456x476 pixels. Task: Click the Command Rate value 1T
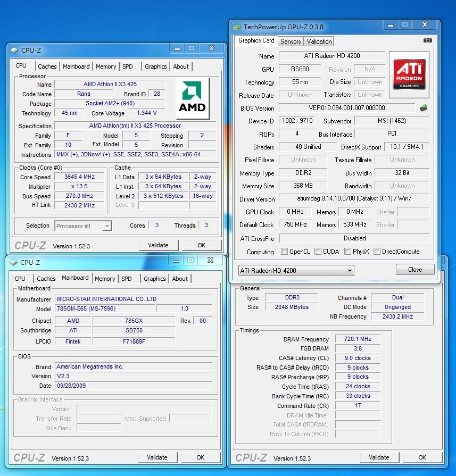(358, 406)
